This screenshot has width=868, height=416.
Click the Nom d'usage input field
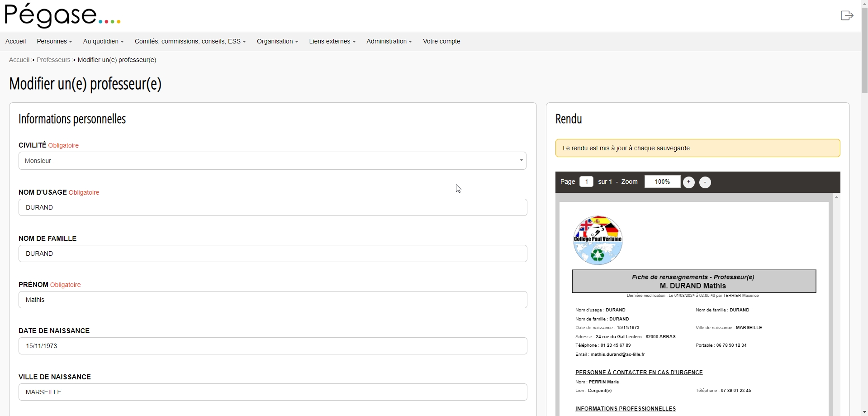click(273, 207)
